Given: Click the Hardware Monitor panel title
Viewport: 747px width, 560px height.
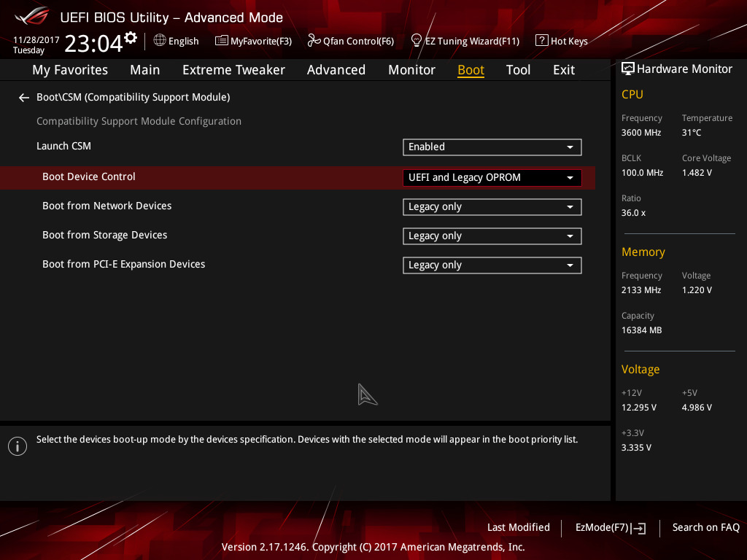Looking at the screenshot, I should tap(684, 69).
